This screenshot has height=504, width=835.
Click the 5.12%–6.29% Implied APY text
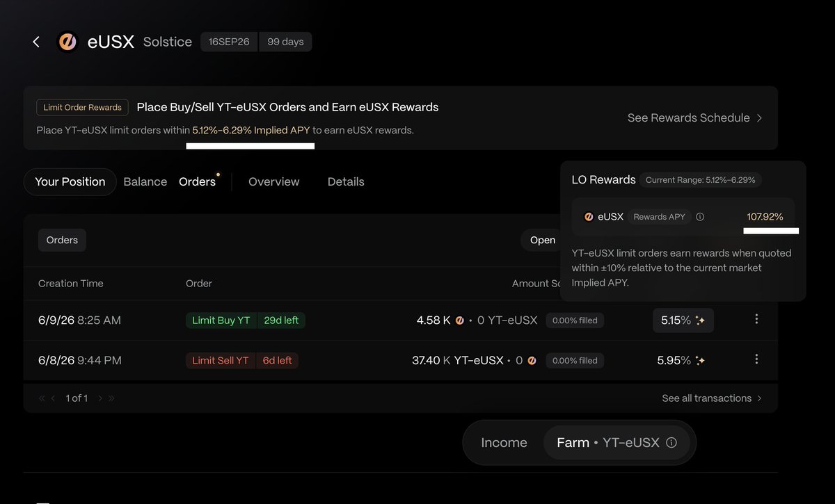pos(251,130)
